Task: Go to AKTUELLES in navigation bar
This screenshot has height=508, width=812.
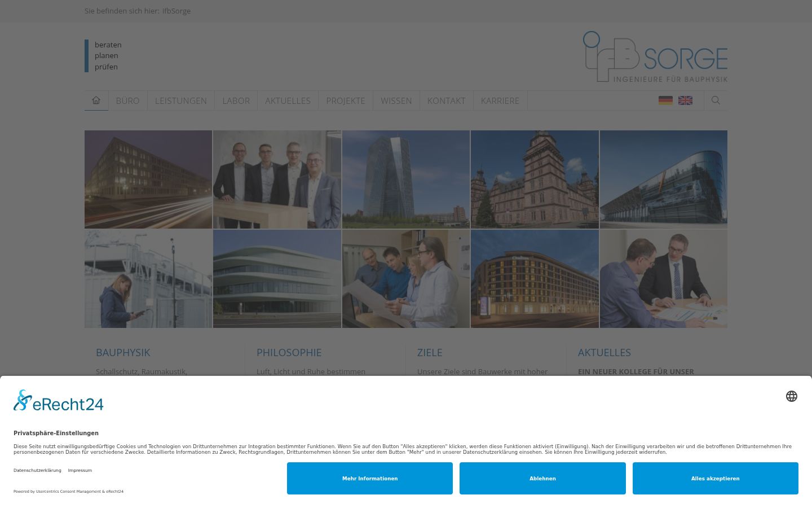Action: tap(288, 100)
